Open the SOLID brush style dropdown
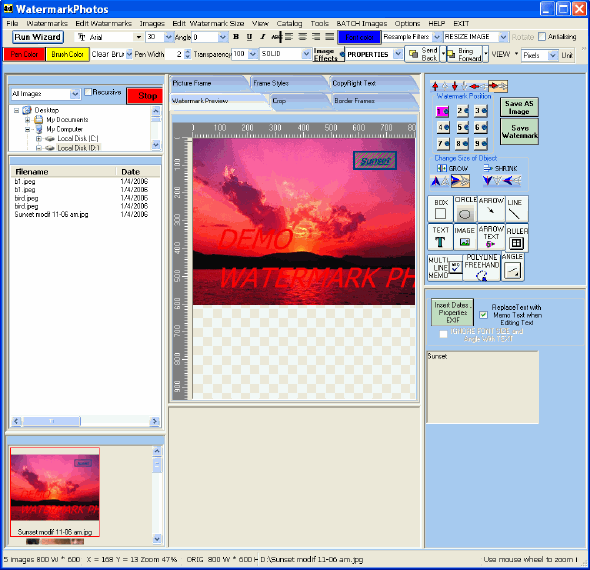This screenshot has height=570, width=590. click(x=306, y=54)
